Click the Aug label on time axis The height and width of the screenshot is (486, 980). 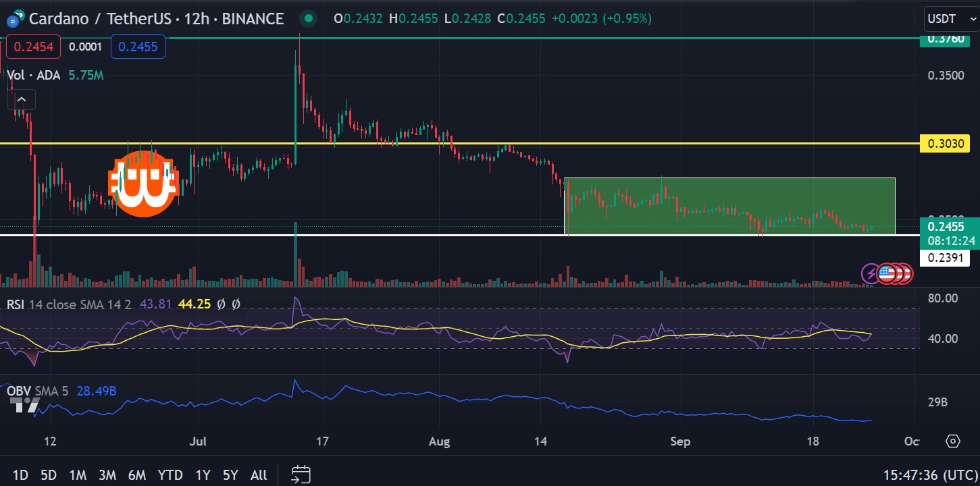(440, 441)
